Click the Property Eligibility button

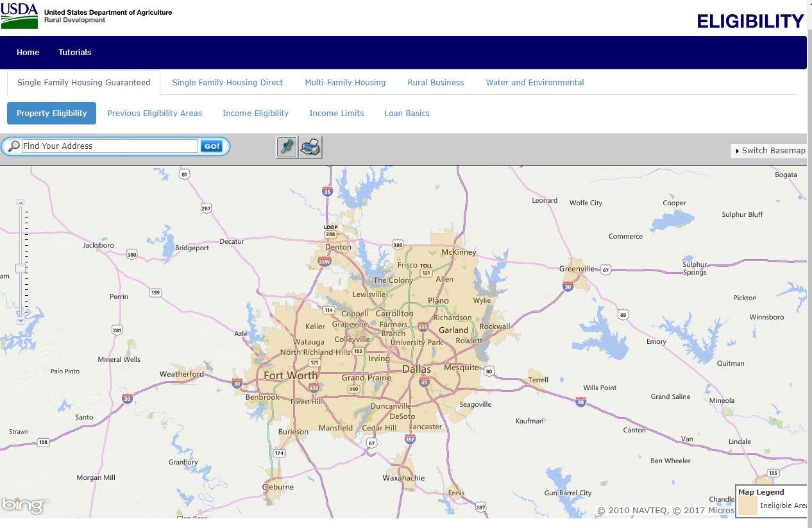pos(52,113)
